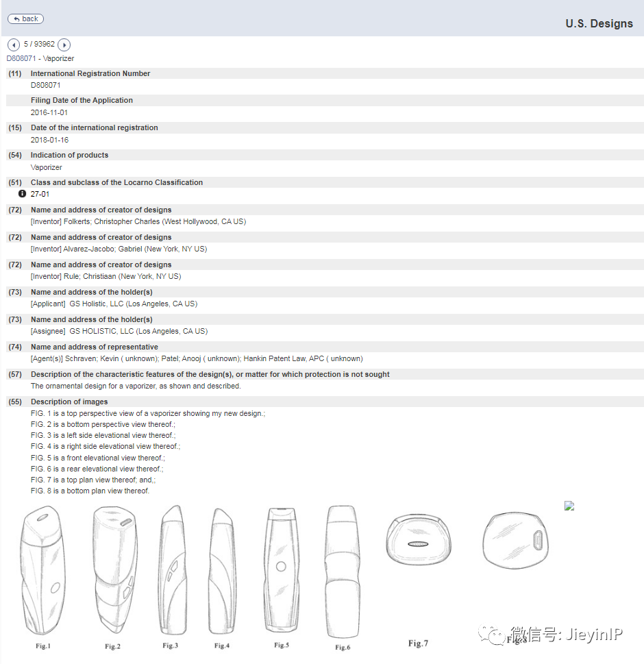Open Fig.3 left side view thumbnail

tap(173, 569)
